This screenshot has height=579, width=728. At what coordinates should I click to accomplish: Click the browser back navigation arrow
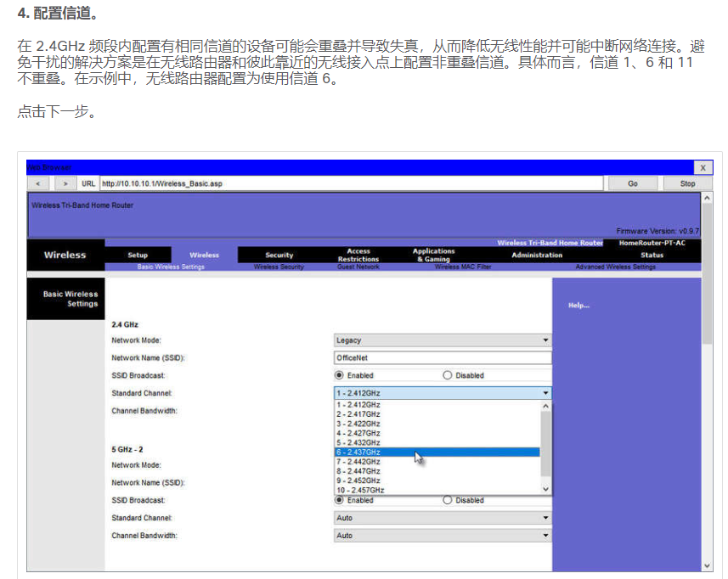(x=38, y=183)
